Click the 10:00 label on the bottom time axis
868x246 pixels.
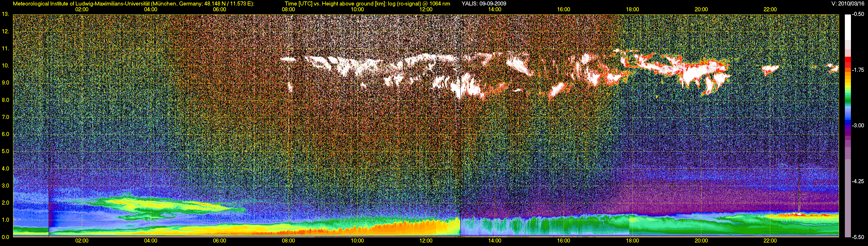(x=357, y=241)
